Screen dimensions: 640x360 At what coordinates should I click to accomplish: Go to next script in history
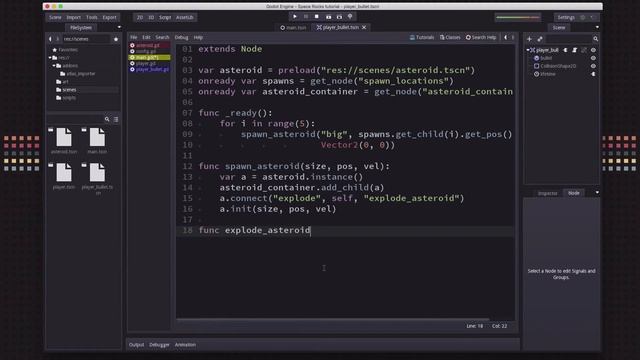click(x=513, y=37)
